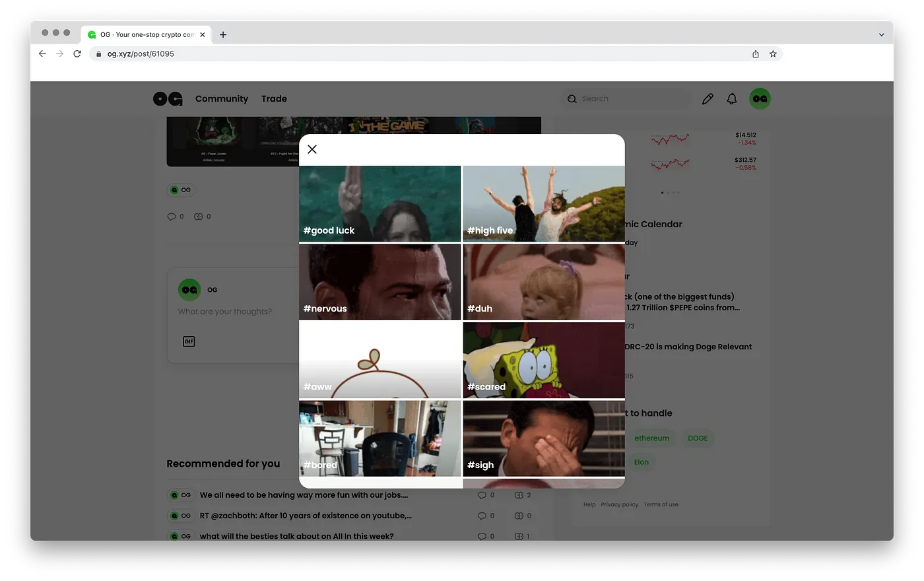The image size is (924, 581).
Task: Select the #high five GIF category
Action: pyautogui.click(x=544, y=203)
